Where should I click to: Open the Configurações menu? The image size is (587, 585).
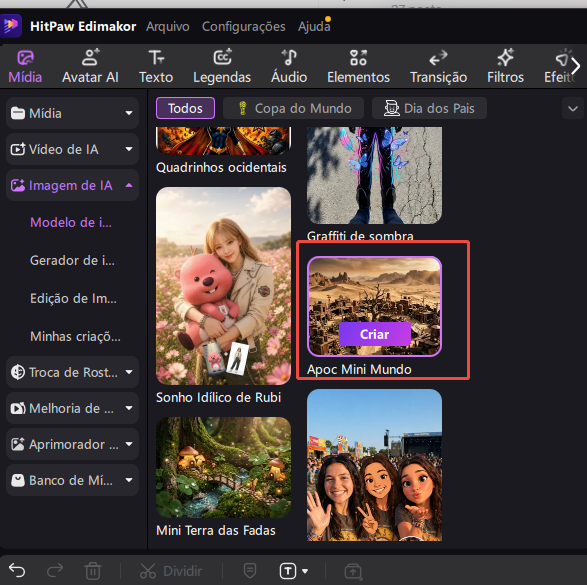[244, 27]
